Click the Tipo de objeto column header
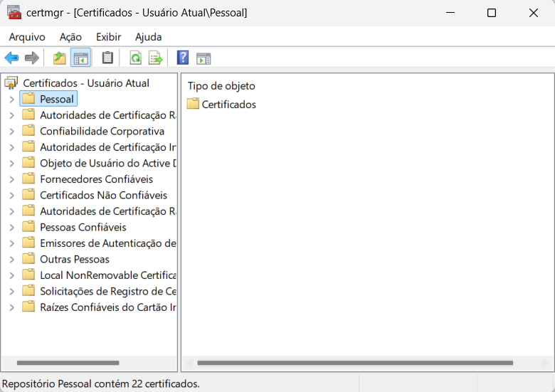This screenshot has width=555, height=392. [221, 86]
